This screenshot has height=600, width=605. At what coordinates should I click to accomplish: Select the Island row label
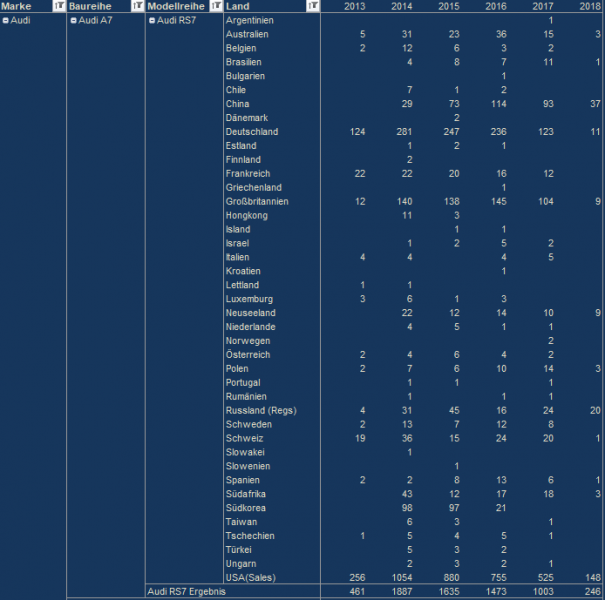pos(238,229)
